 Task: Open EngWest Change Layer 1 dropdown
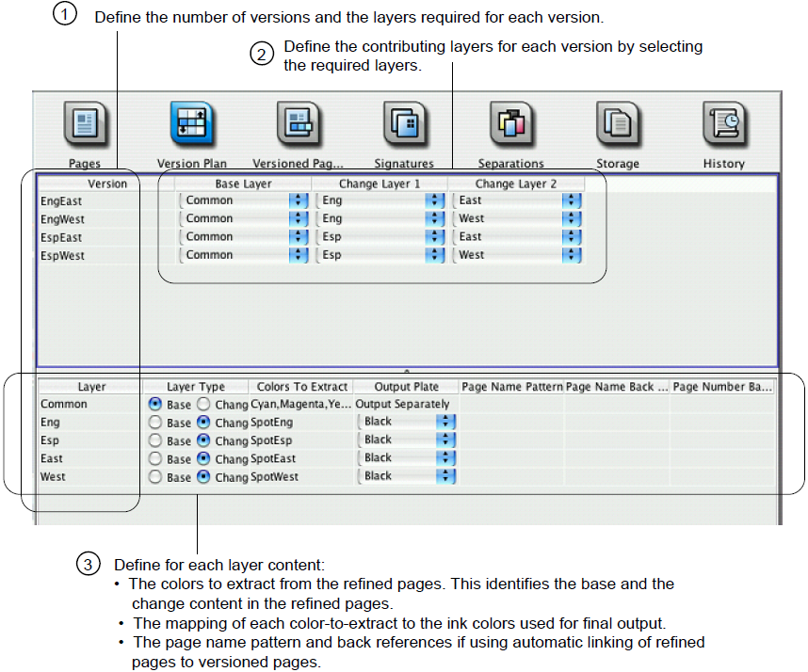(435, 218)
